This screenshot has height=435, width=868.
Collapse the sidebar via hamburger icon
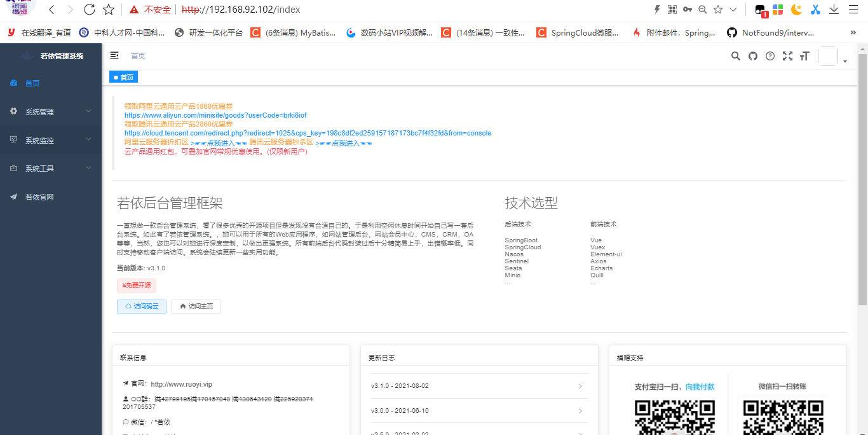click(114, 55)
